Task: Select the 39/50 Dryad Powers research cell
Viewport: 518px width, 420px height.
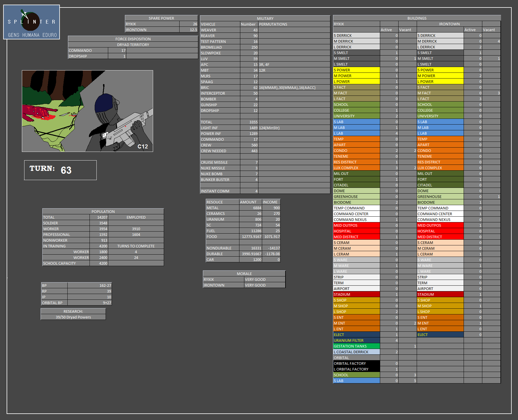Action: tap(73, 317)
